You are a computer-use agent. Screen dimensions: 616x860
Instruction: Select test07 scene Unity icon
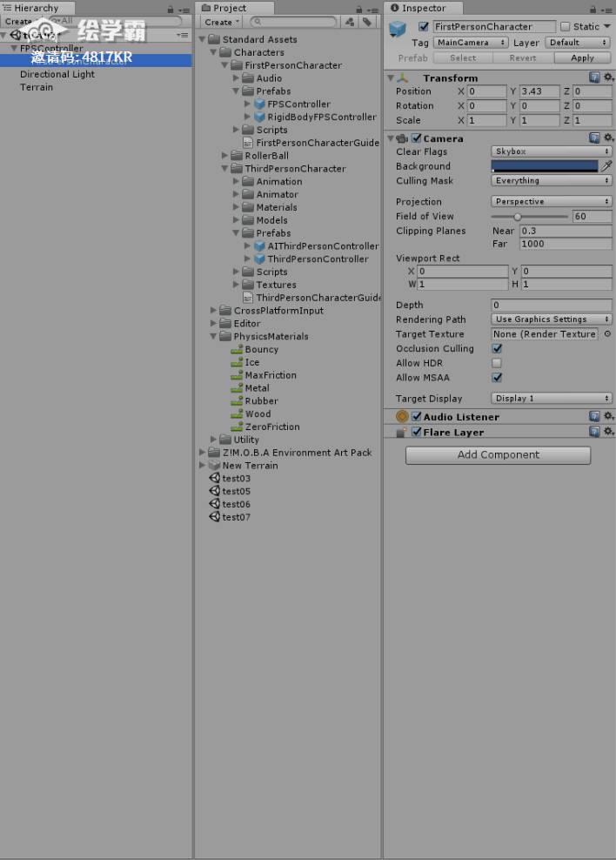pos(214,517)
